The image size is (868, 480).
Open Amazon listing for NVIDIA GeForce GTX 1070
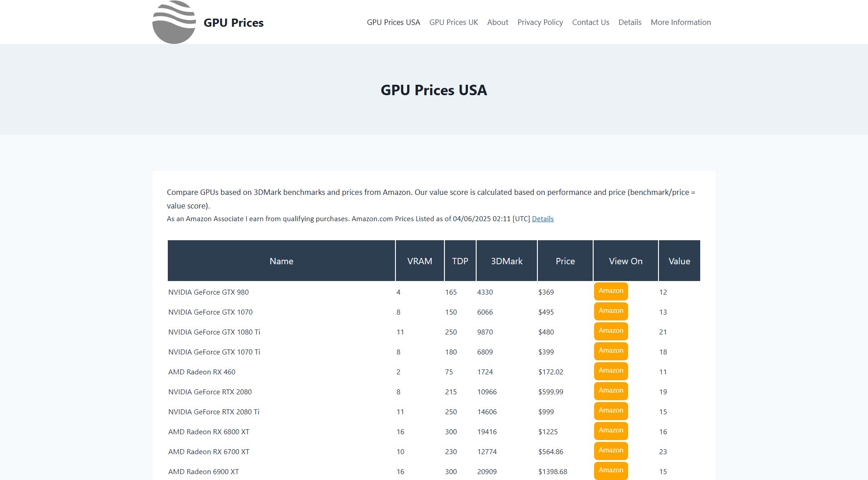pyautogui.click(x=610, y=311)
